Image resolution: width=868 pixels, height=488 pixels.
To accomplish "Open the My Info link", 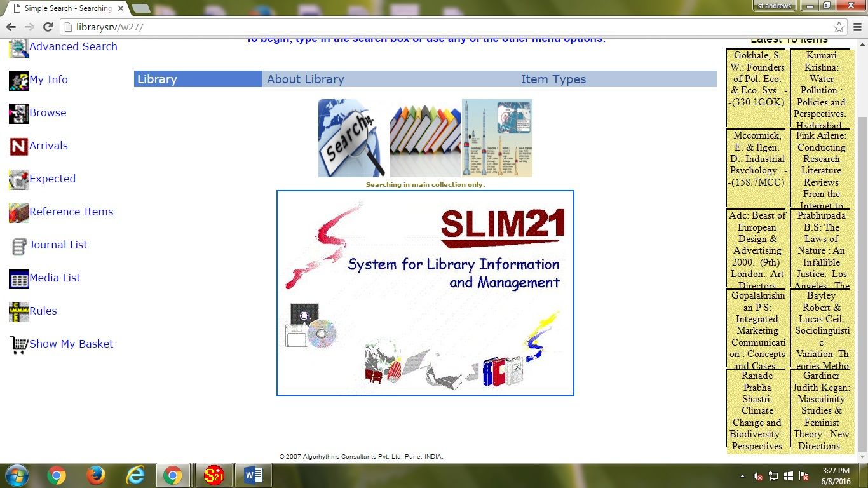I will (x=48, y=79).
